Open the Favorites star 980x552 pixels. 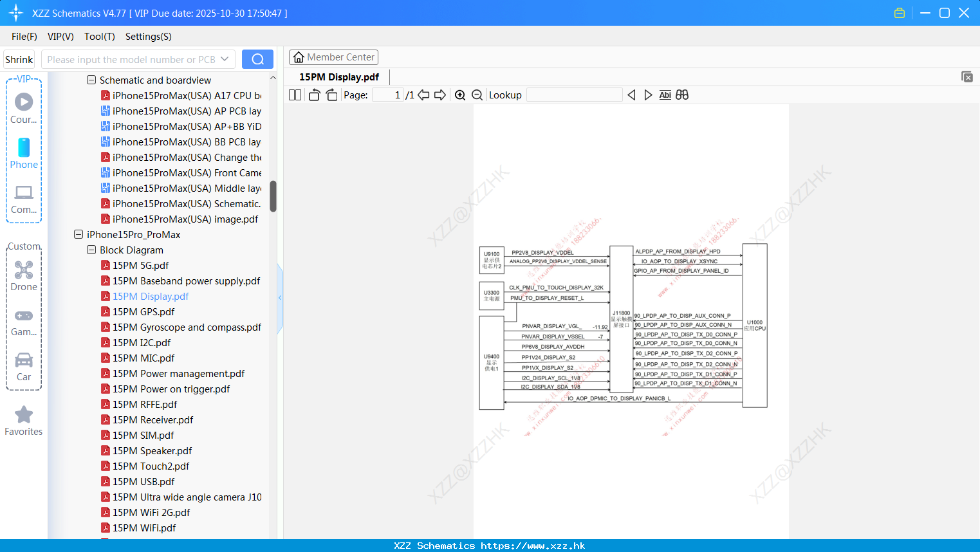point(24,421)
